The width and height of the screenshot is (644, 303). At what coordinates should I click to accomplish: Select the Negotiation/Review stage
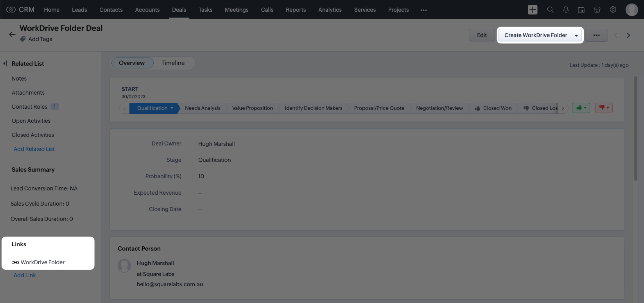tap(439, 108)
